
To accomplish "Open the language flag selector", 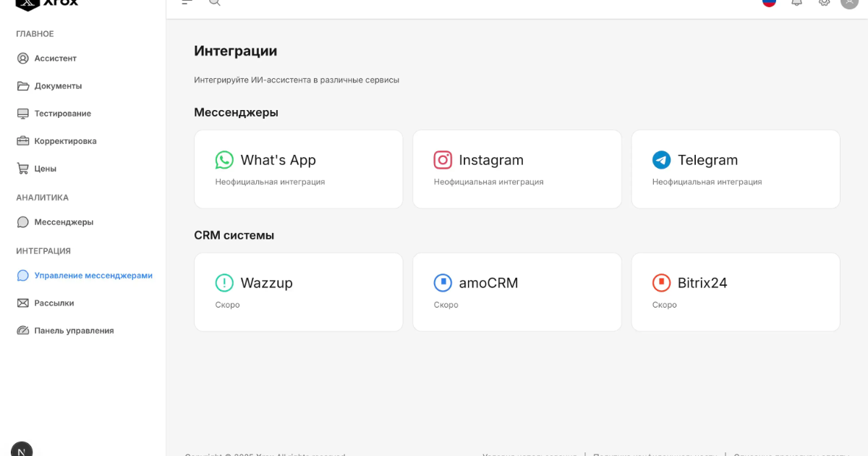I will [x=769, y=2].
